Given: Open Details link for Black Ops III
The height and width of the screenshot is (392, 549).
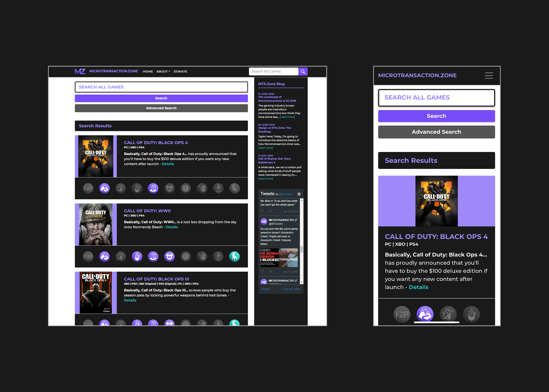Looking at the screenshot, I should point(130,301).
